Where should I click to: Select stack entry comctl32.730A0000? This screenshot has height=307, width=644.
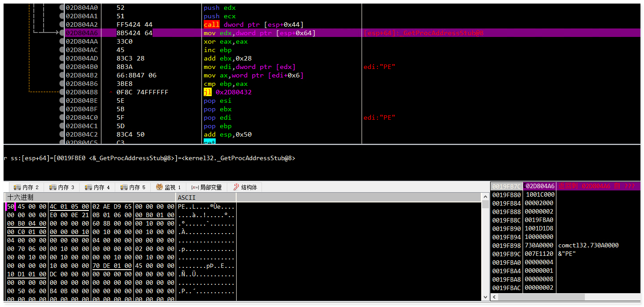588,245
